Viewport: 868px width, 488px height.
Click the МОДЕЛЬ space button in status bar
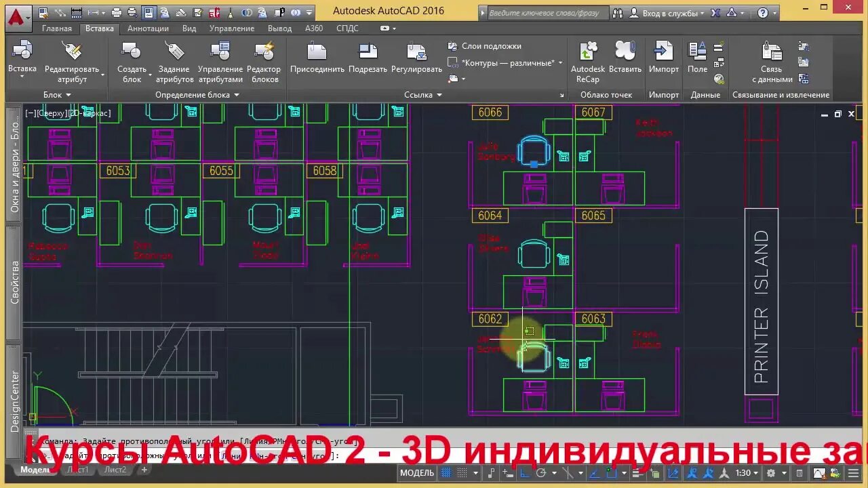417,473
